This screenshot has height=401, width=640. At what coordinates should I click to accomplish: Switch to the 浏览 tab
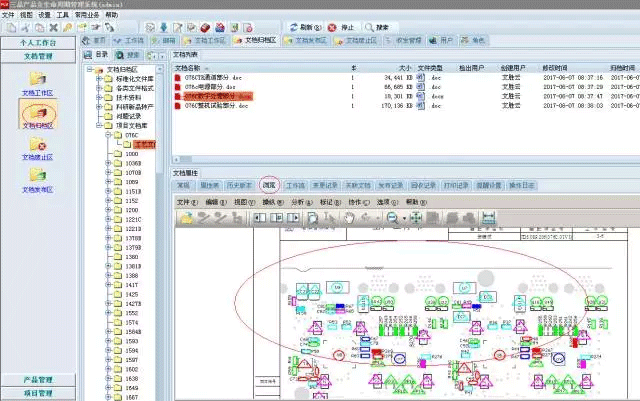click(268, 185)
